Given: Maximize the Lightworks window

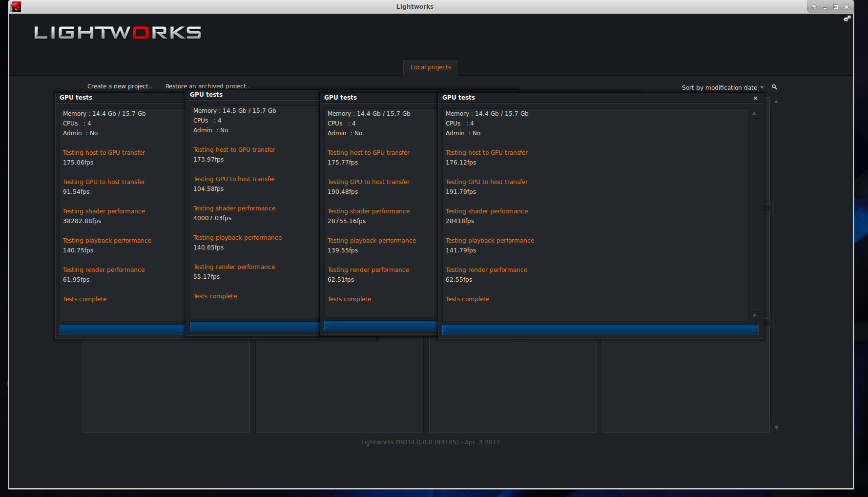Looking at the screenshot, I should (x=836, y=7).
